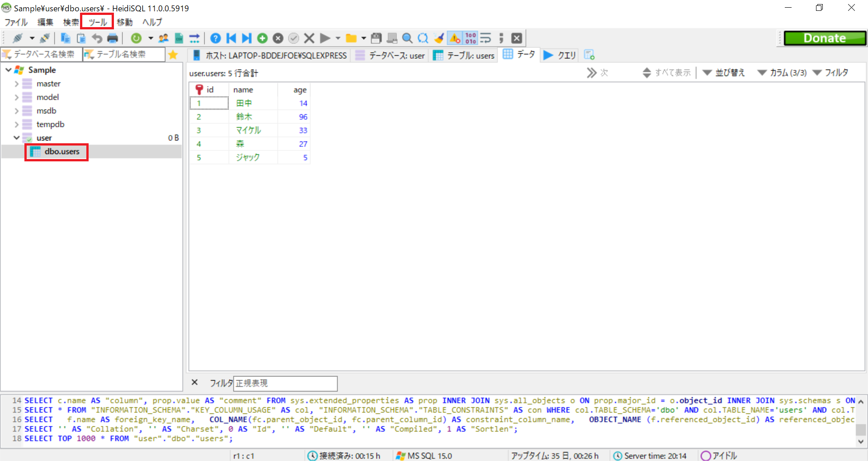
Task: Switch to the クエリ tab
Action: [x=560, y=55]
